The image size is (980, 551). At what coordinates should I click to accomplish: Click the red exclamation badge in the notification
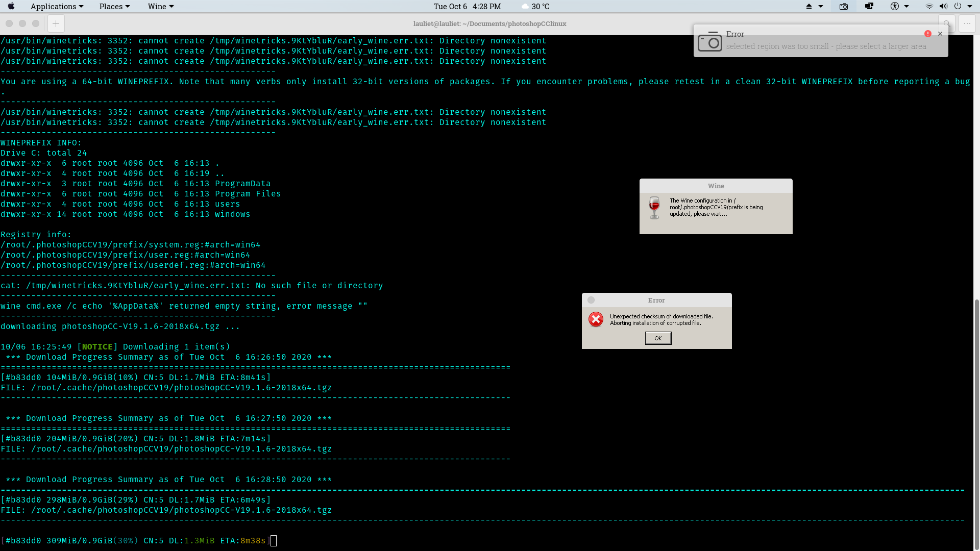pyautogui.click(x=928, y=34)
